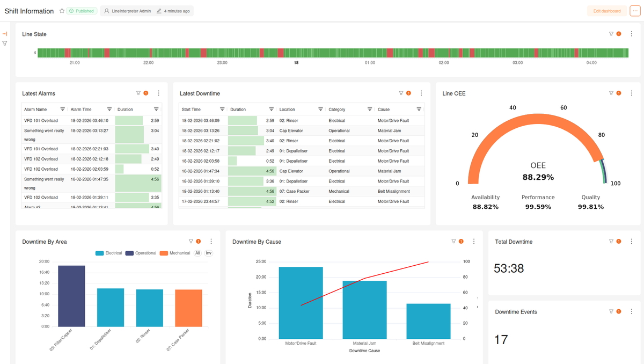Star the Shift Information dashboard
This screenshot has height=364, width=644.
tap(62, 10)
